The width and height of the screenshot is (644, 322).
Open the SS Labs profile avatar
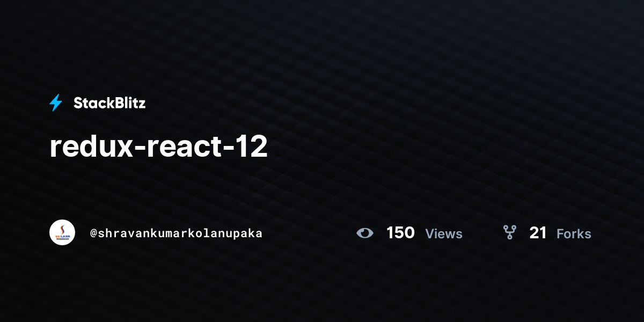(62, 232)
